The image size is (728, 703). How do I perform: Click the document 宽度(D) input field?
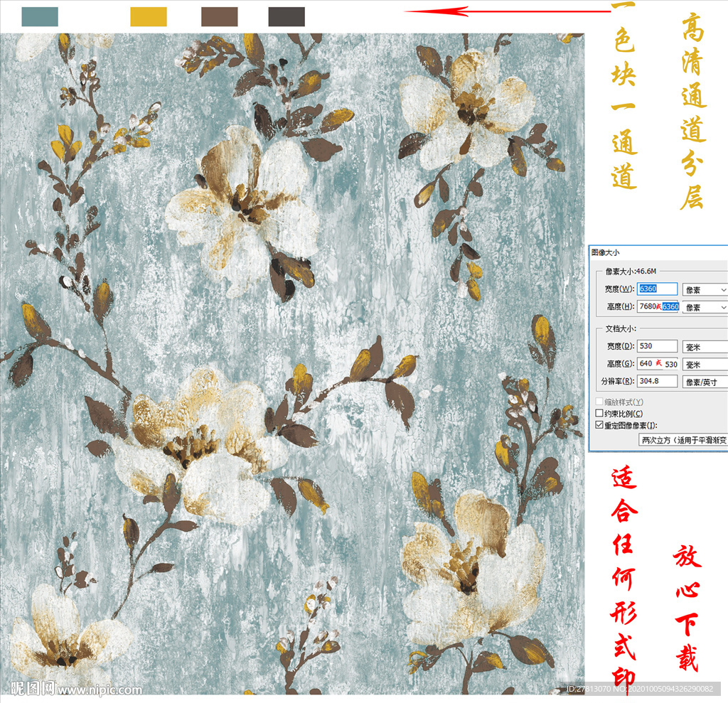pyautogui.click(x=657, y=346)
